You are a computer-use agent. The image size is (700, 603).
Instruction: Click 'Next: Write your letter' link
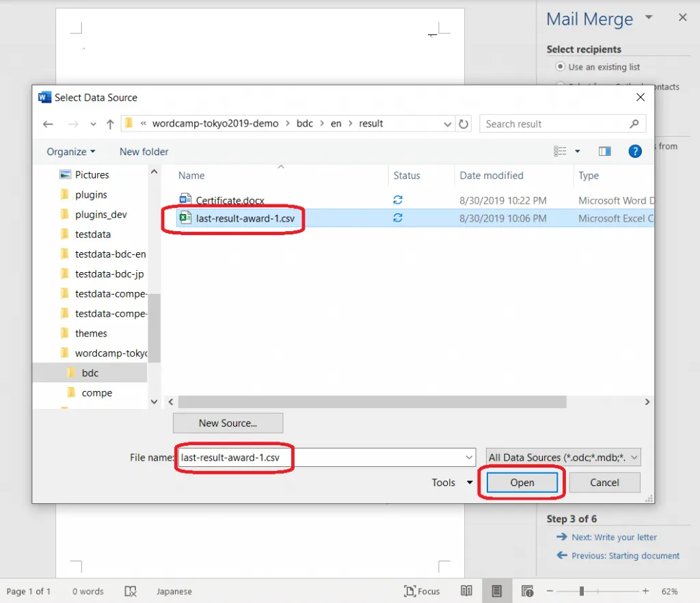614,537
